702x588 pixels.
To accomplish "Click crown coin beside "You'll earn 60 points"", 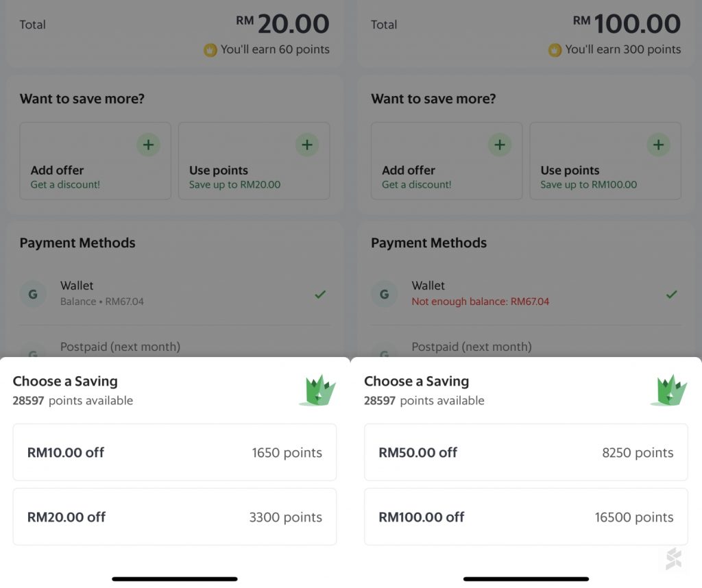I will (x=210, y=50).
